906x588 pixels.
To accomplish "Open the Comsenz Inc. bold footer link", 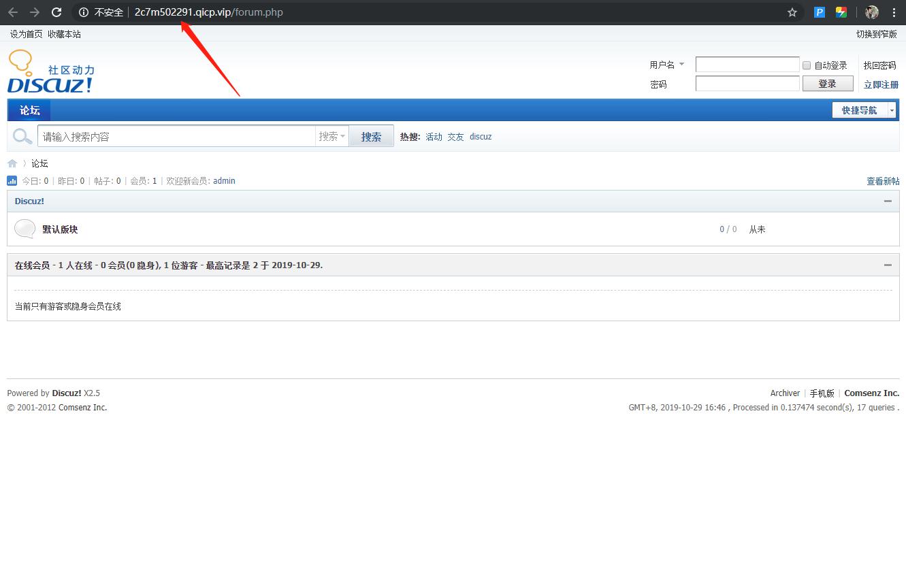I will (x=872, y=393).
